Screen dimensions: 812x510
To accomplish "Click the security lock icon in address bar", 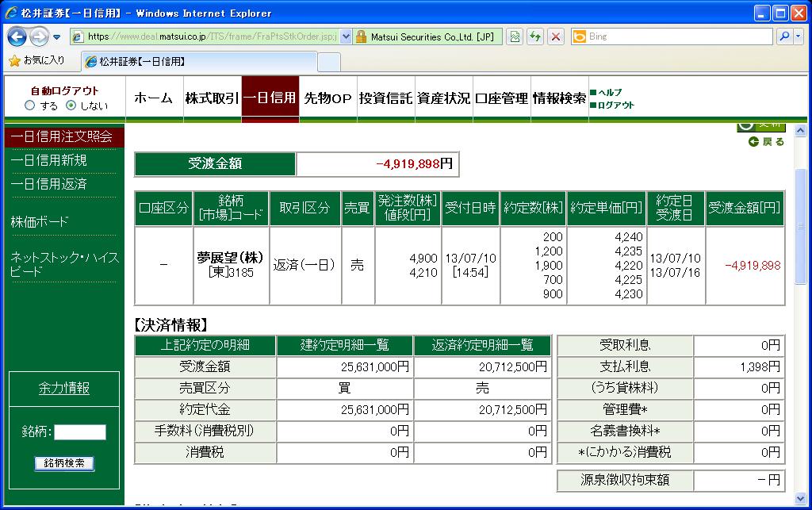I will pyautogui.click(x=361, y=36).
